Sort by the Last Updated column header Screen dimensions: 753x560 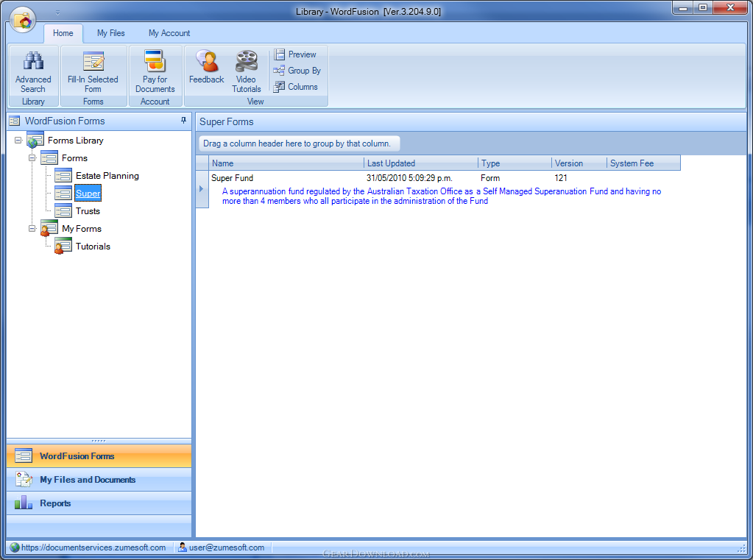pyautogui.click(x=421, y=163)
